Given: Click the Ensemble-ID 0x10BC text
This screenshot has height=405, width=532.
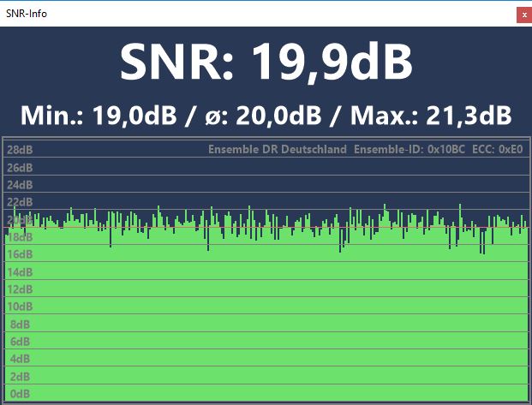Looking at the screenshot, I should pyautogui.click(x=409, y=150).
